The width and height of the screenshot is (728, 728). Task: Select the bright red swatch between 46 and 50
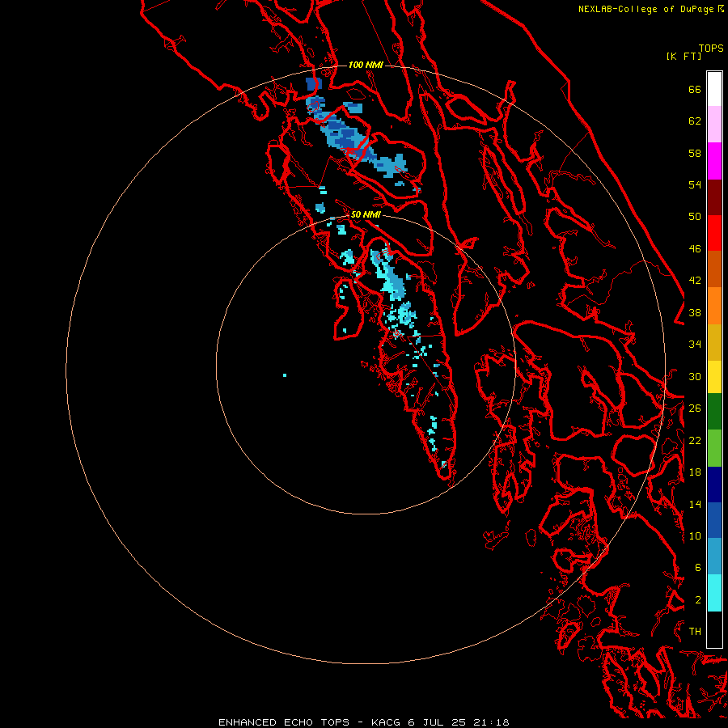(714, 233)
